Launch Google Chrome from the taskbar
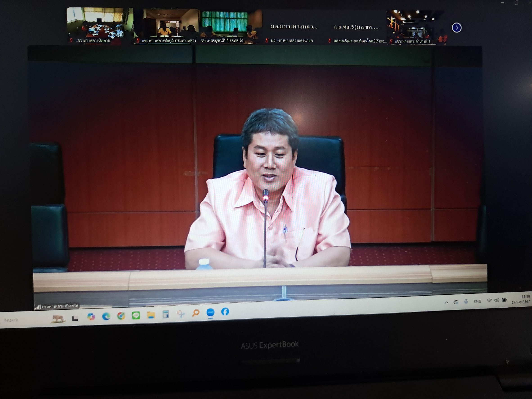The image size is (532, 399). [x=121, y=316]
